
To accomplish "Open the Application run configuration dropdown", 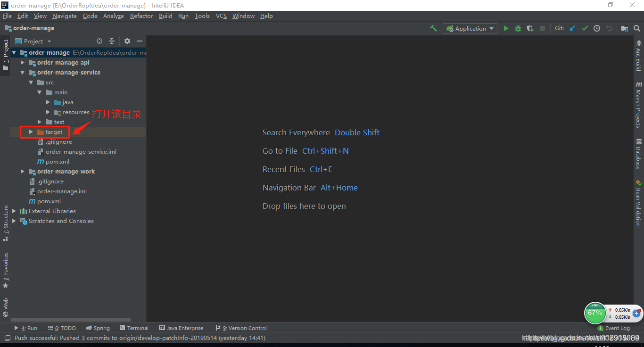I will coord(470,28).
